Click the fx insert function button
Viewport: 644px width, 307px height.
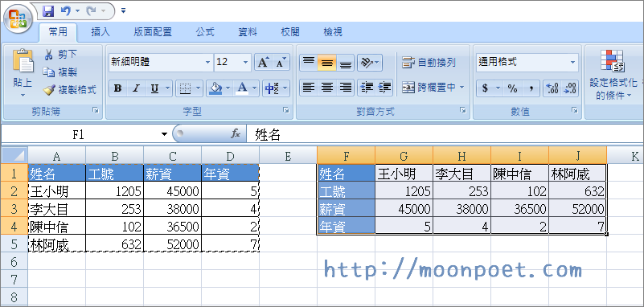click(x=235, y=133)
